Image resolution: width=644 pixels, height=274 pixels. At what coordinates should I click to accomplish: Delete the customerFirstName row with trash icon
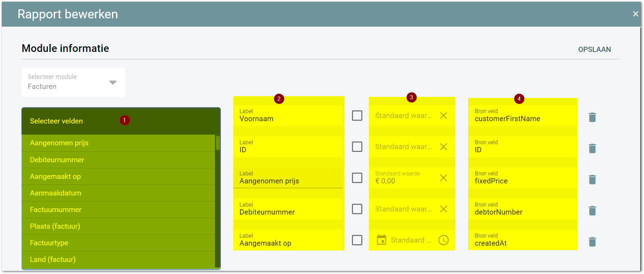pyautogui.click(x=592, y=117)
